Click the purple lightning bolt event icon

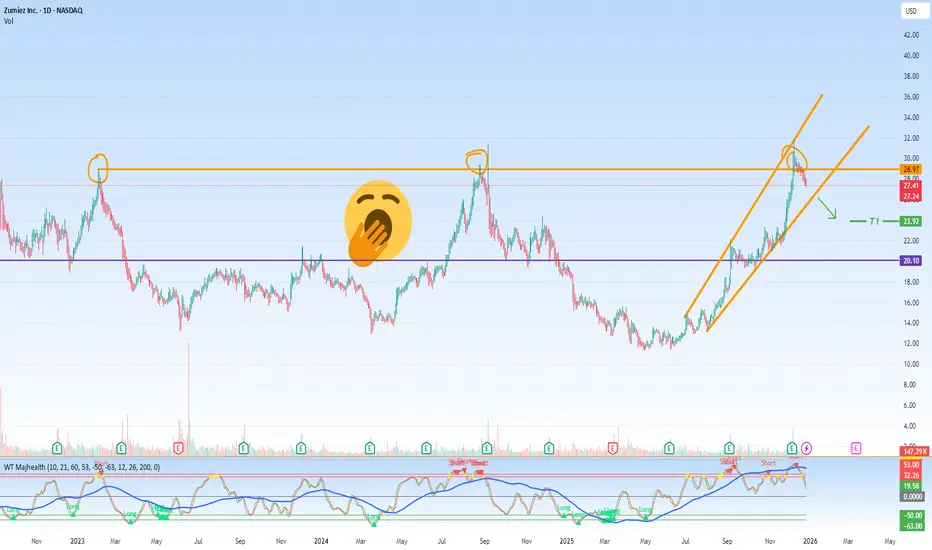pyautogui.click(x=807, y=448)
